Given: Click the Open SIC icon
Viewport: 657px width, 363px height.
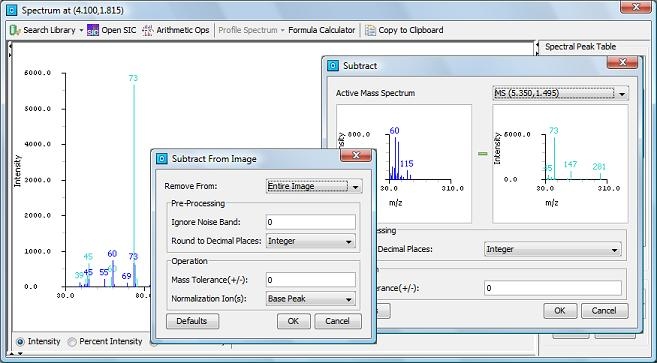Looking at the screenshot, I should (93, 30).
